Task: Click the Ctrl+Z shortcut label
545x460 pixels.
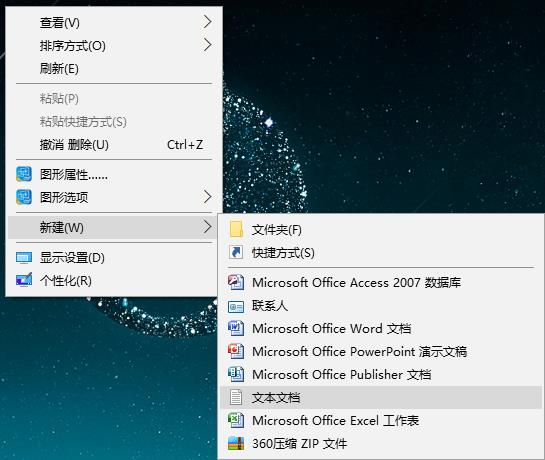Action: tap(185, 144)
